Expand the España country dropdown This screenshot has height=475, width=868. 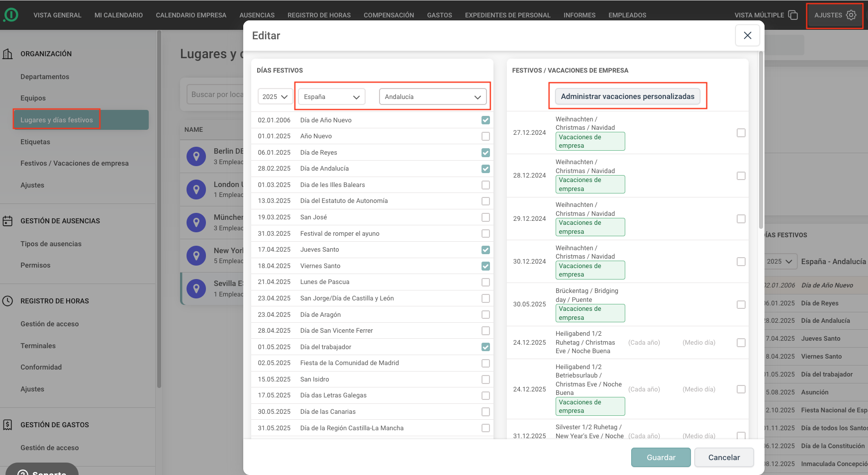point(331,96)
